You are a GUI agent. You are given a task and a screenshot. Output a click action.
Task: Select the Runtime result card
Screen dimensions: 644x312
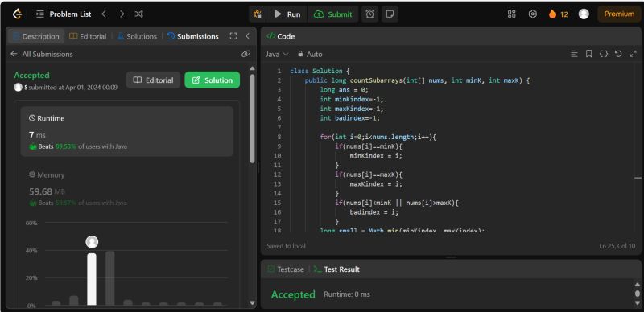tap(127, 131)
